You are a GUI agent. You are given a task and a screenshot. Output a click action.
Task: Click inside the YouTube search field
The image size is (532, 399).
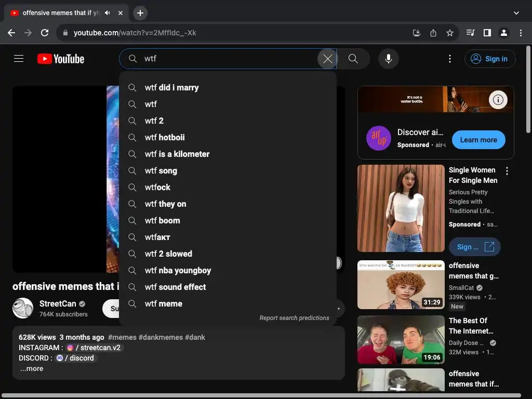tap(228, 59)
